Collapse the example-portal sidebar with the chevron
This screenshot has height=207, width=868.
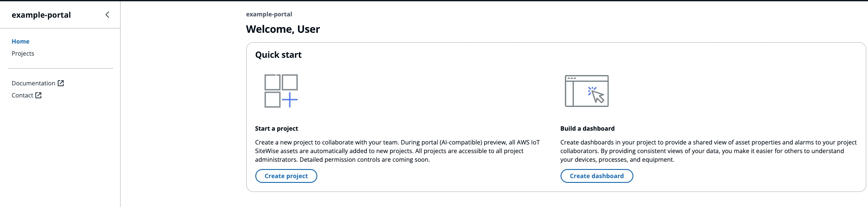point(107,15)
